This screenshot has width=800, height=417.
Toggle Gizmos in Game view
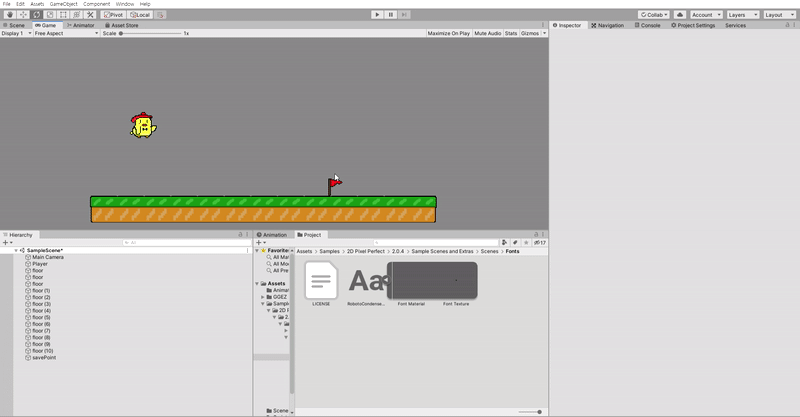tap(530, 33)
